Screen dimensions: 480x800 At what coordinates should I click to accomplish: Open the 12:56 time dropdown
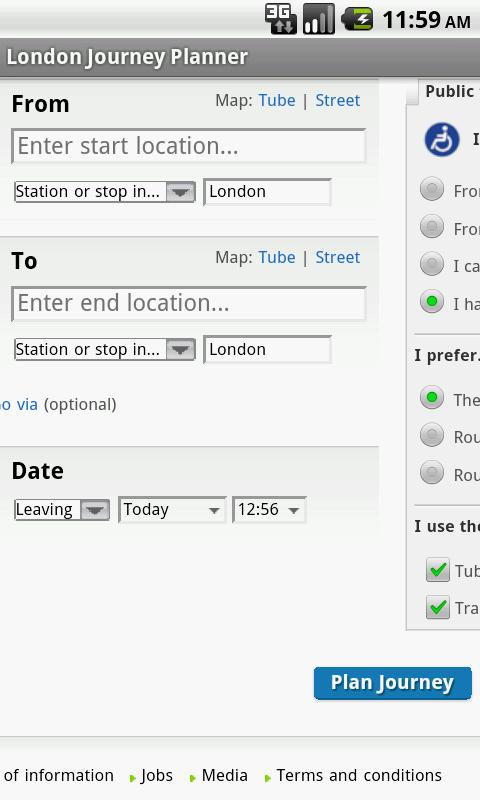click(x=269, y=510)
